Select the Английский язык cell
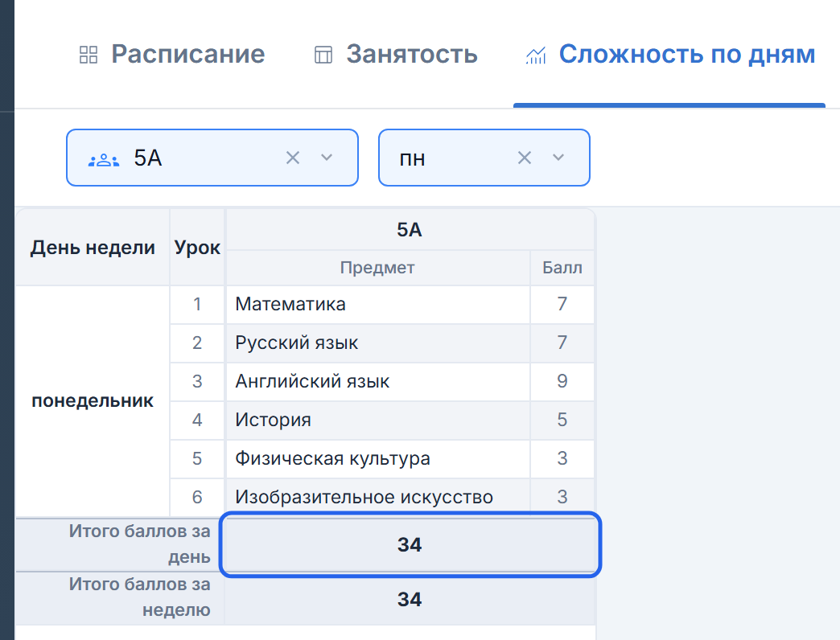Screen dimensions: 840x640 coord(377,382)
